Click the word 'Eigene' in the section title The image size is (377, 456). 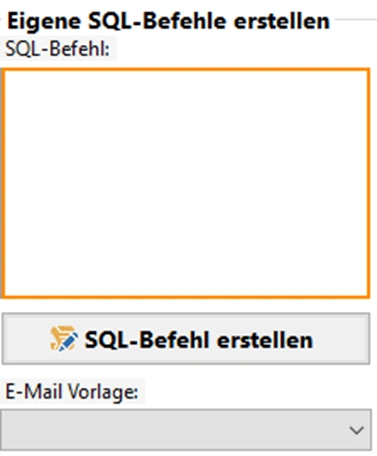pos(44,22)
